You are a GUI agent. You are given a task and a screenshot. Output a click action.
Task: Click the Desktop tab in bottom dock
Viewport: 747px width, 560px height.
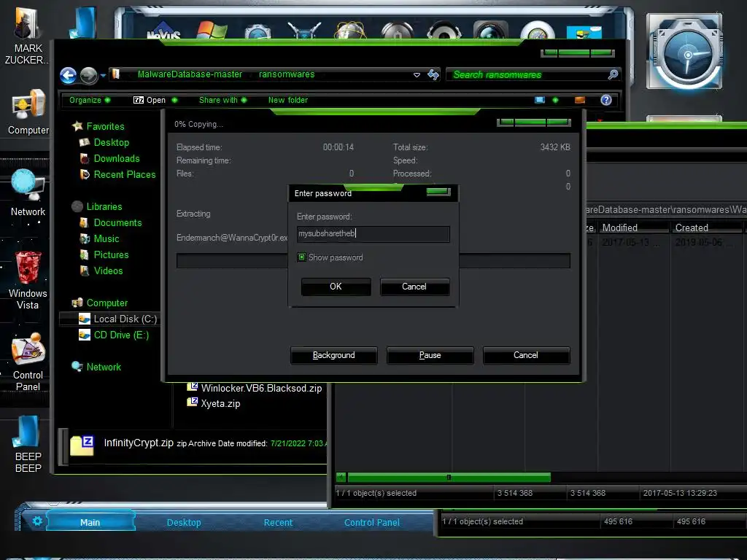(x=184, y=522)
